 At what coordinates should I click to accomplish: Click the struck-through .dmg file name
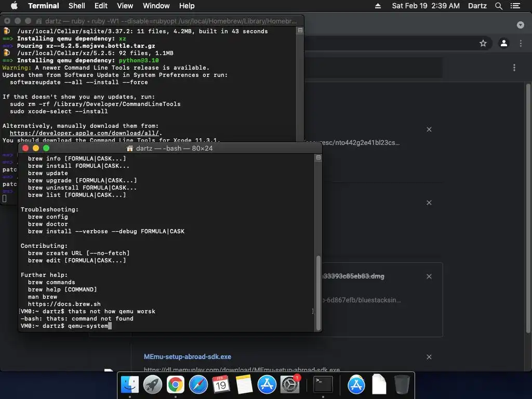pos(353,276)
